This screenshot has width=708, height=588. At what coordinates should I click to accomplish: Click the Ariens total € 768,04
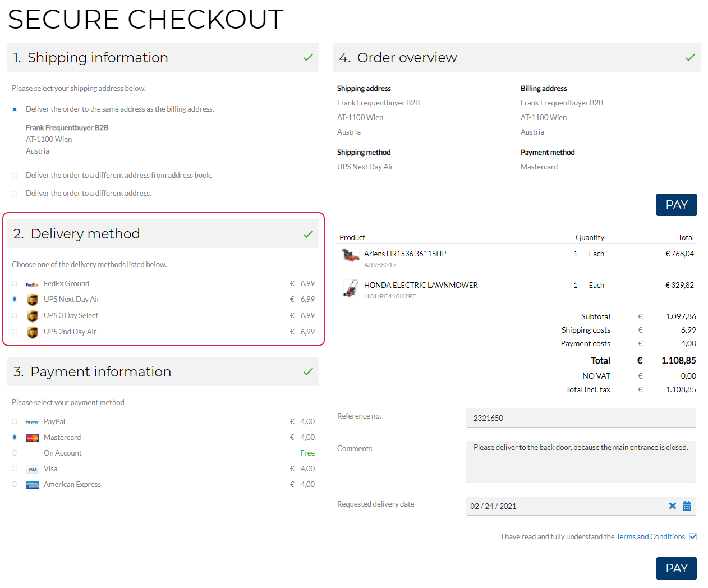point(679,254)
